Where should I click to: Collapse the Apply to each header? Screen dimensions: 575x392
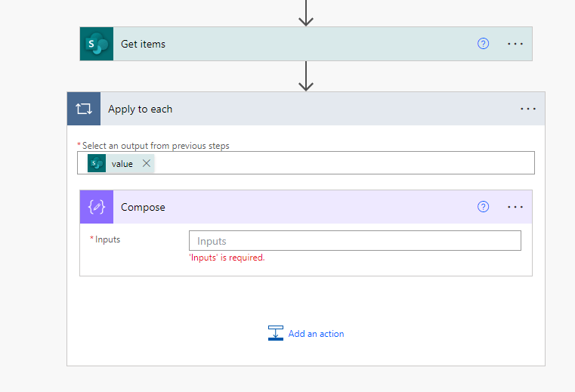302,109
